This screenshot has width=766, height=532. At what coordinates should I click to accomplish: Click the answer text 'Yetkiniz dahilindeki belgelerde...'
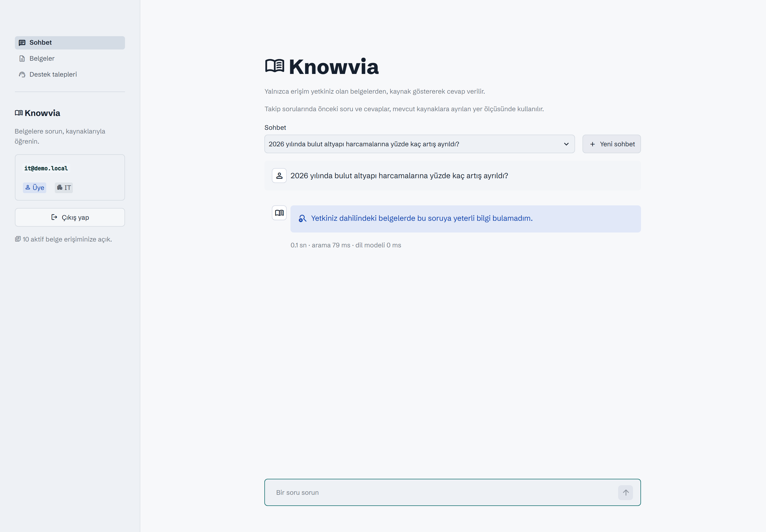[422, 218]
